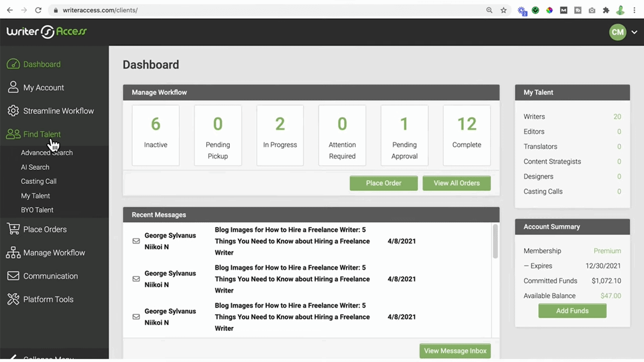
Task: Open the Communication envelope icon in sidebar
Action: click(13, 276)
